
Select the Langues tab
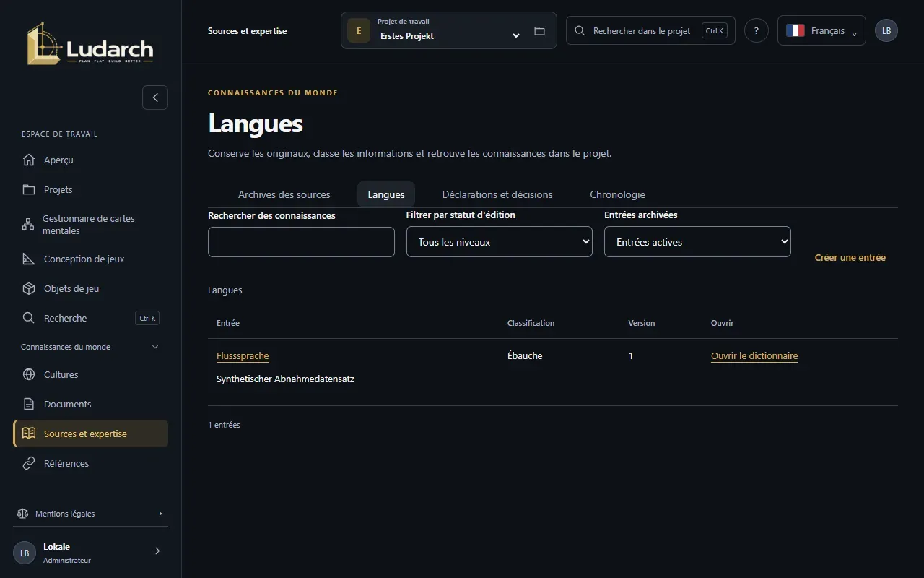[386, 194]
